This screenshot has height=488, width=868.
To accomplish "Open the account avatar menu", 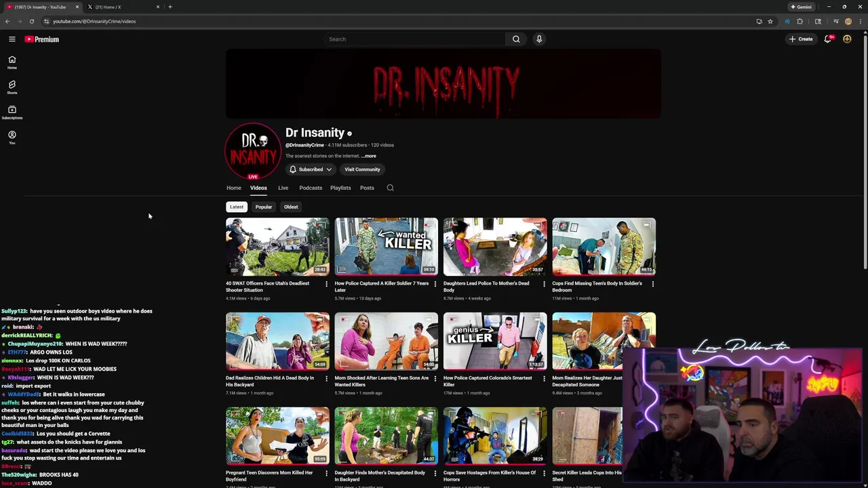I will pyautogui.click(x=847, y=39).
